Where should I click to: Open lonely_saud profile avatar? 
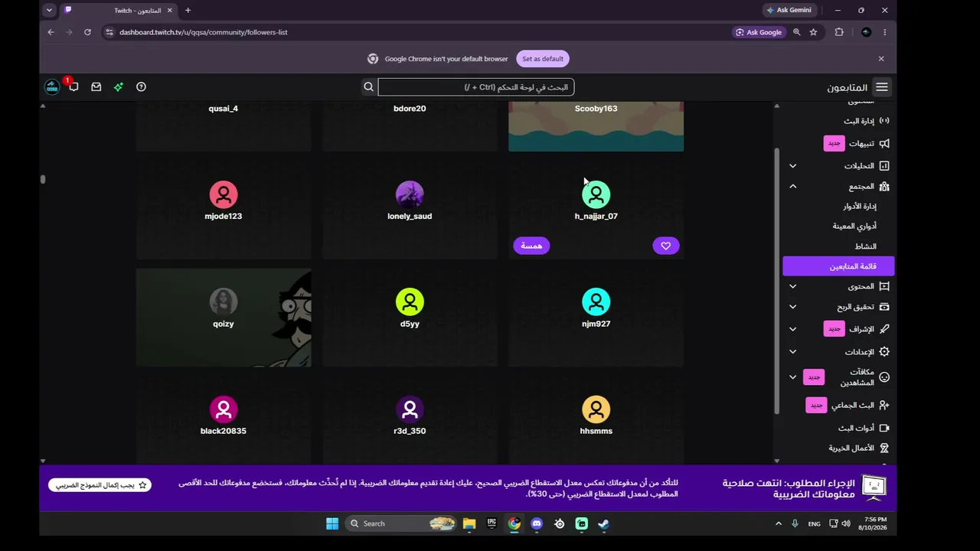pos(410,194)
